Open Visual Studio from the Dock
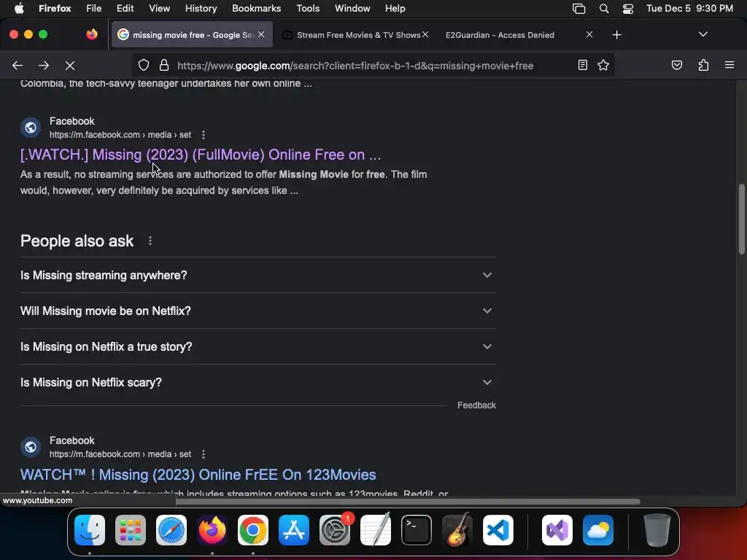Image resolution: width=747 pixels, height=560 pixels. pos(557,530)
